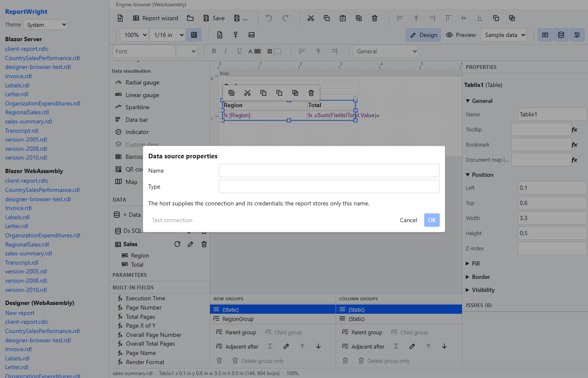Viewport: 588px width, 378px height.
Task: Click the Name field in the data source dialog
Action: [x=329, y=171]
